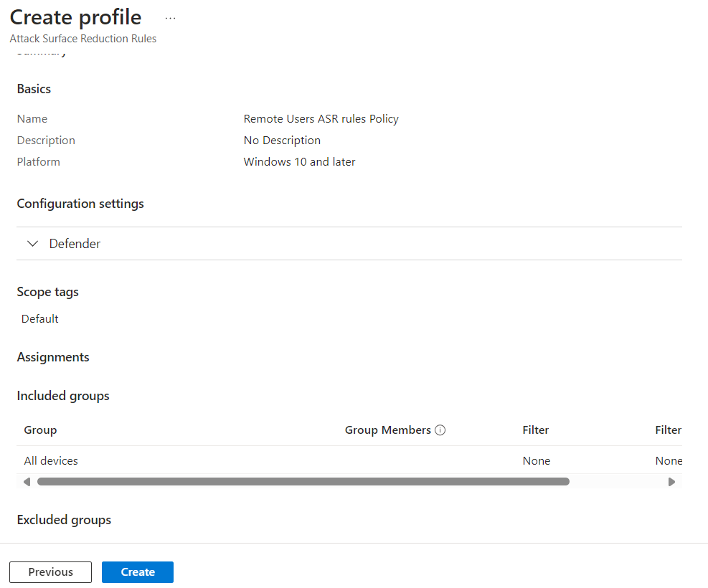708x588 pixels.
Task: Expand the Defender section chevron
Action: click(32, 244)
